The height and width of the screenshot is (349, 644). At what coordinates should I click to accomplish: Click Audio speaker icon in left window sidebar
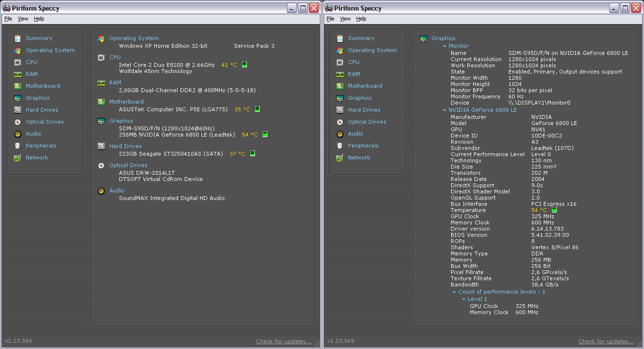[x=18, y=134]
